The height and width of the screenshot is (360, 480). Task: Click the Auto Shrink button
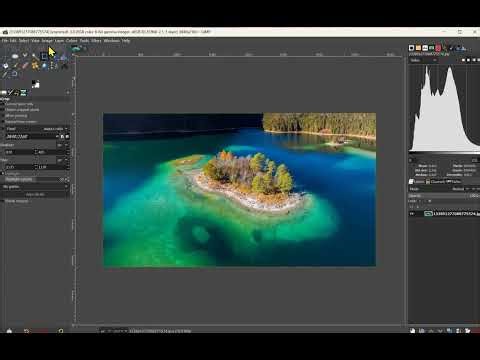35,194
